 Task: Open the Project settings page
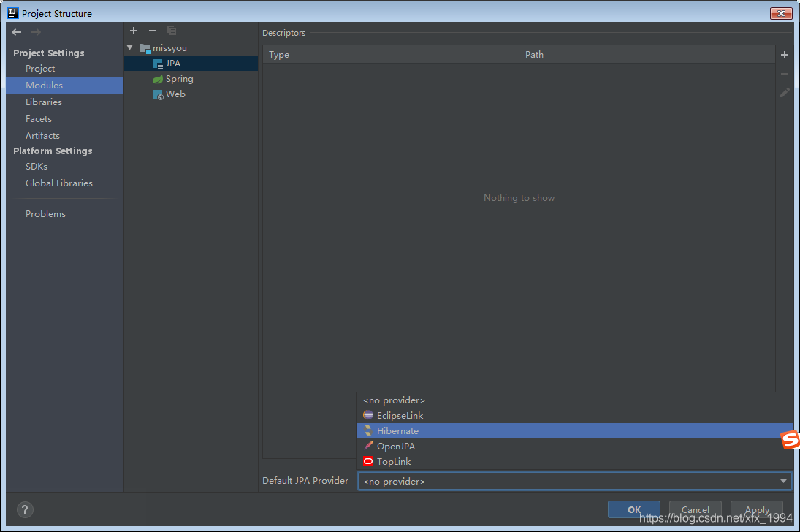click(65, 69)
